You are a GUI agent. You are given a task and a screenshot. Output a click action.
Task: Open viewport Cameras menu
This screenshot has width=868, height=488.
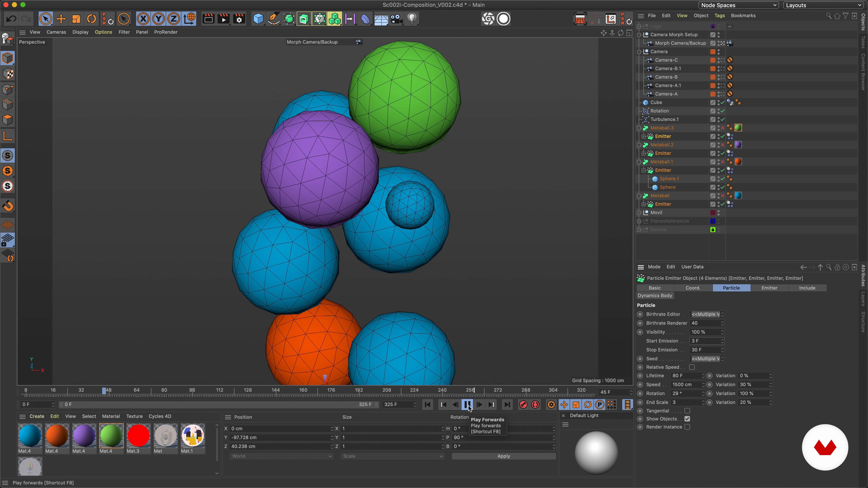click(56, 32)
